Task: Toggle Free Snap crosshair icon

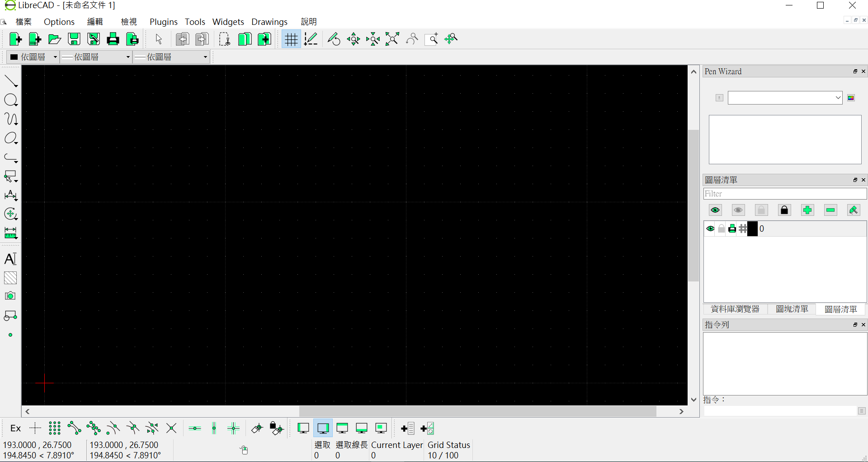Action: click(x=35, y=428)
